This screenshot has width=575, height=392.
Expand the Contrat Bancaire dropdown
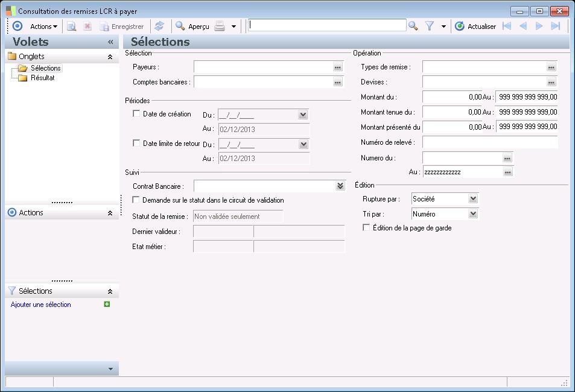click(340, 186)
